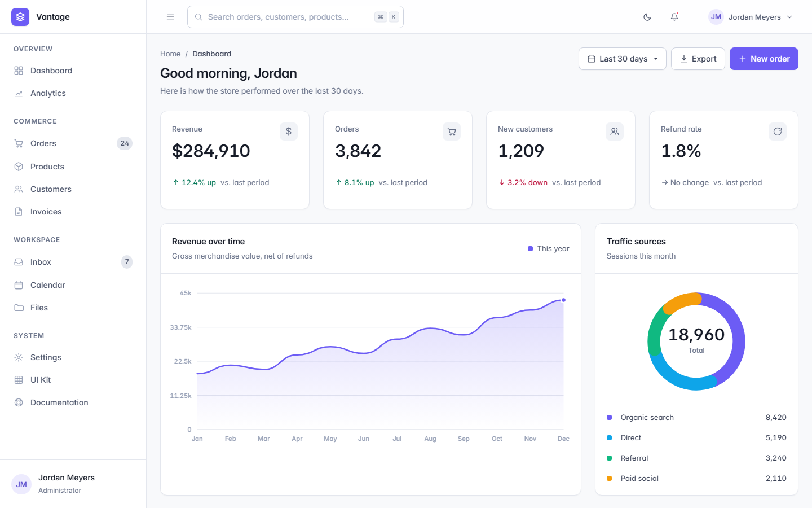The height and width of the screenshot is (508, 812).
Task: Click the Referral legend row label
Action: pos(634,458)
